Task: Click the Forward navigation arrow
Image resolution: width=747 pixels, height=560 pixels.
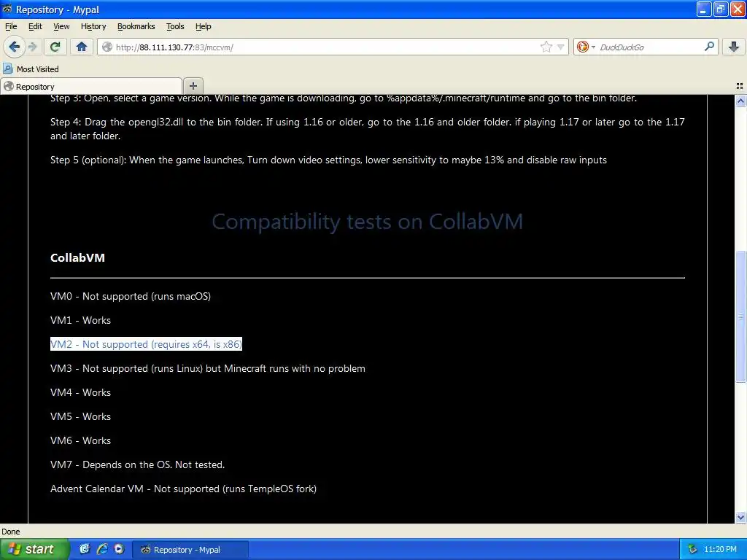Action: tap(32, 47)
